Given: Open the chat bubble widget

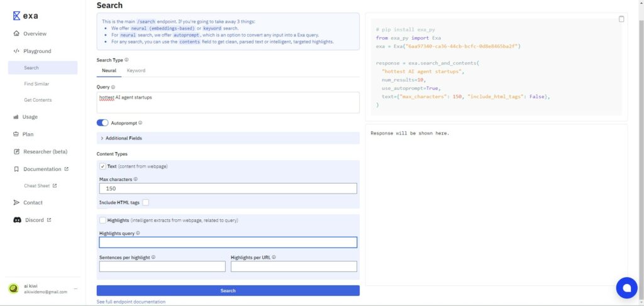Looking at the screenshot, I should coord(627,288).
